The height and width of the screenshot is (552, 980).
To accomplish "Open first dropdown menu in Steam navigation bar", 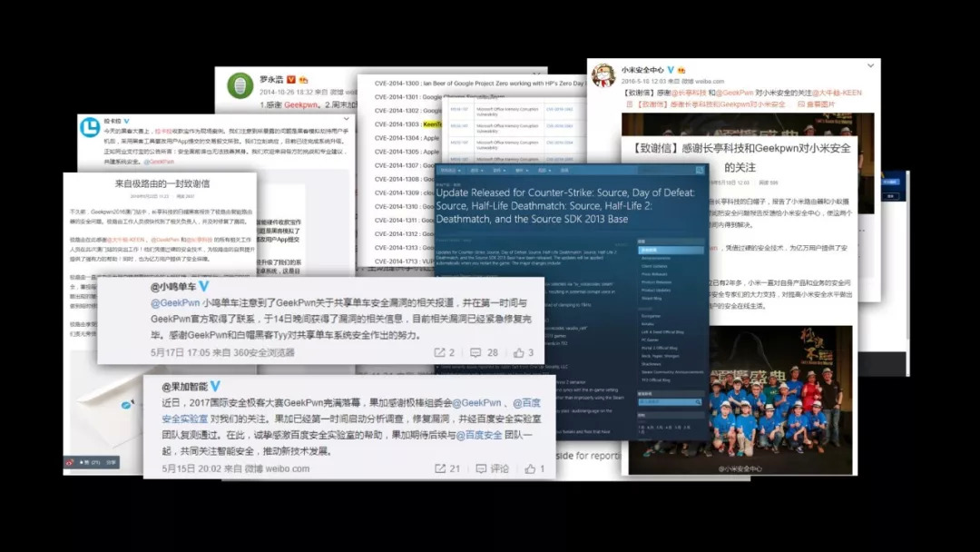I will tap(451, 170).
